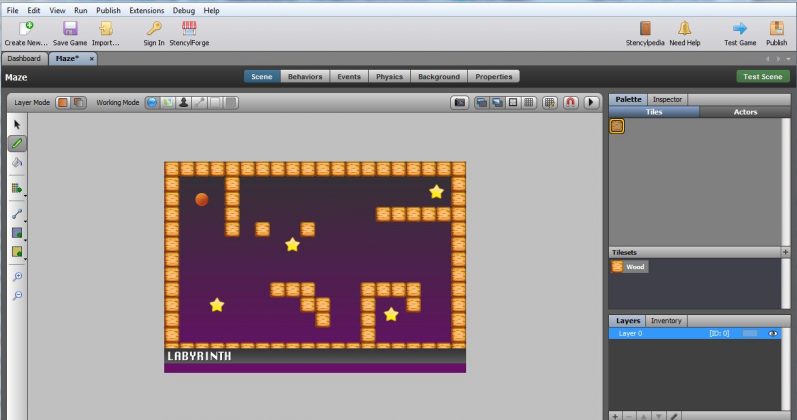Viewport: 797px width, 420px height.
Task: Click the Create New toolbar icon
Action: pos(25,28)
